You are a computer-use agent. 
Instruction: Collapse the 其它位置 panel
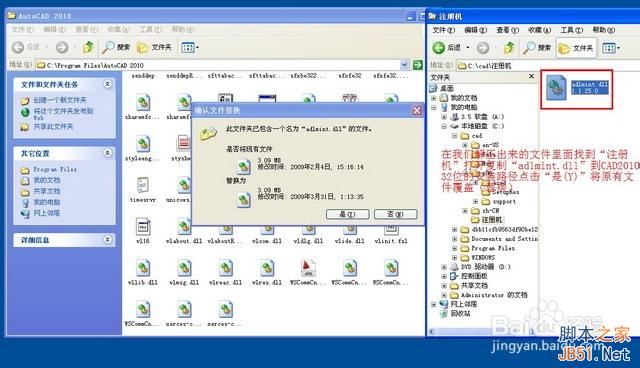(107, 153)
